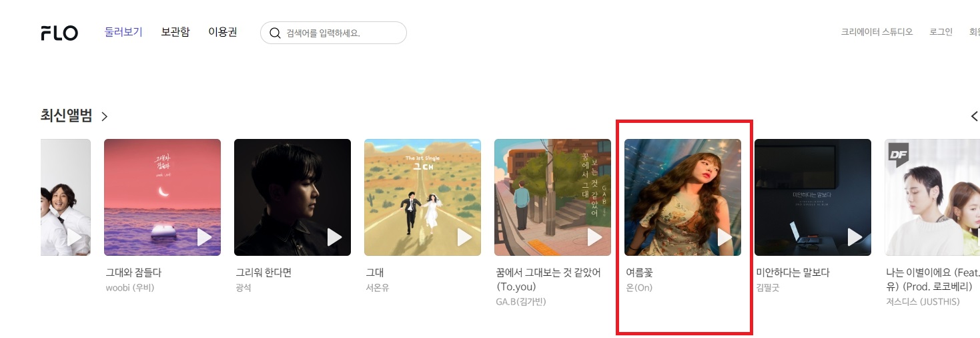Open artist link woobi (우비)
This screenshot has height=338, width=980.
pos(130,288)
